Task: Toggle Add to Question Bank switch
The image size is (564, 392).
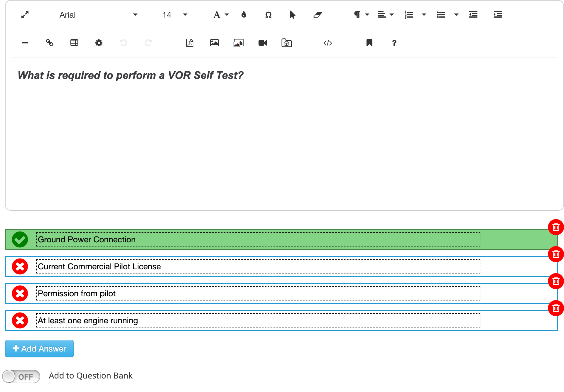Action: click(x=21, y=376)
